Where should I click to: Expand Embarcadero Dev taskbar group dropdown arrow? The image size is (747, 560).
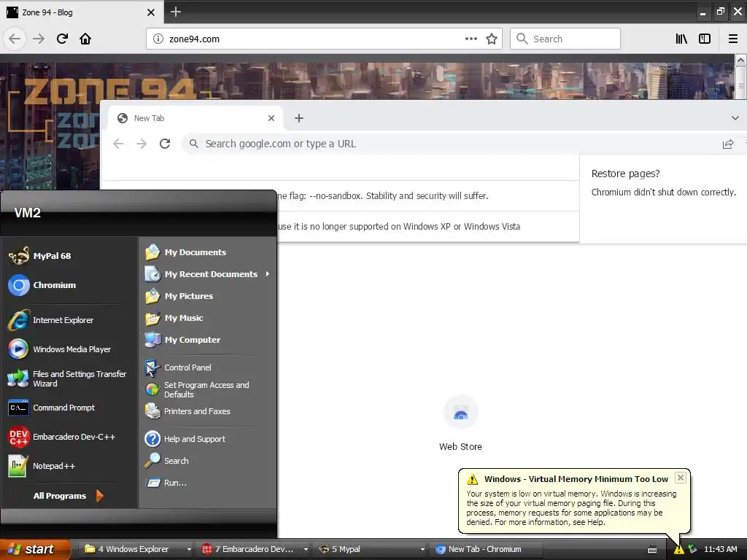(x=306, y=550)
